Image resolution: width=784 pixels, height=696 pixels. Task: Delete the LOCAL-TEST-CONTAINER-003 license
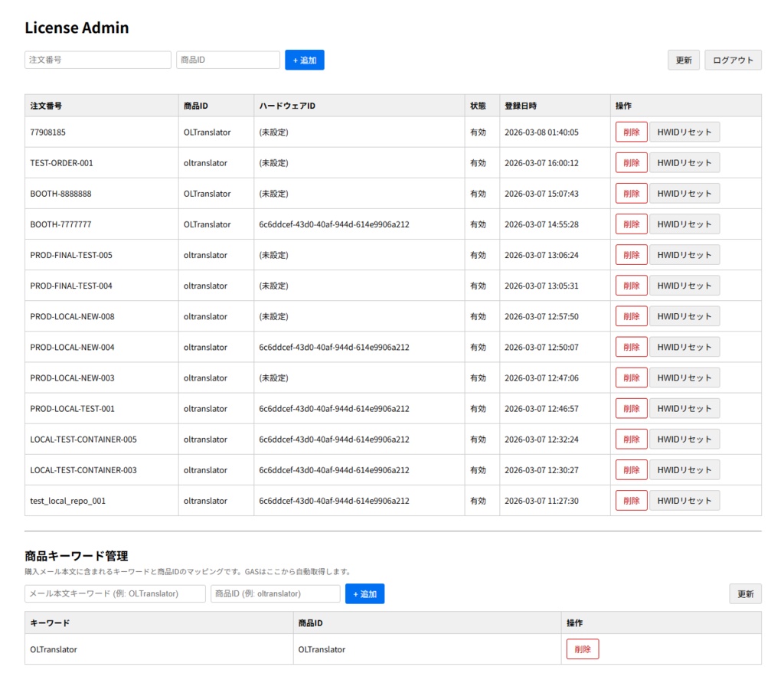pyautogui.click(x=632, y=470)
